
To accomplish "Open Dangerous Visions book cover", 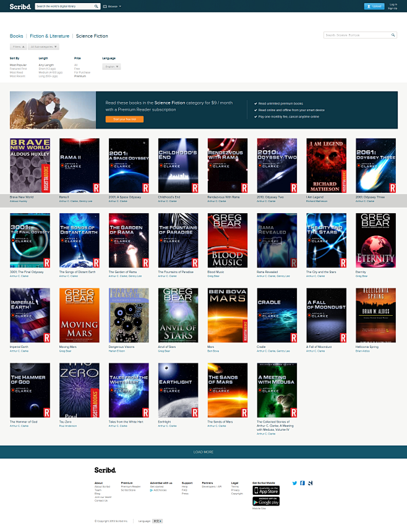I will coord(129,316).
